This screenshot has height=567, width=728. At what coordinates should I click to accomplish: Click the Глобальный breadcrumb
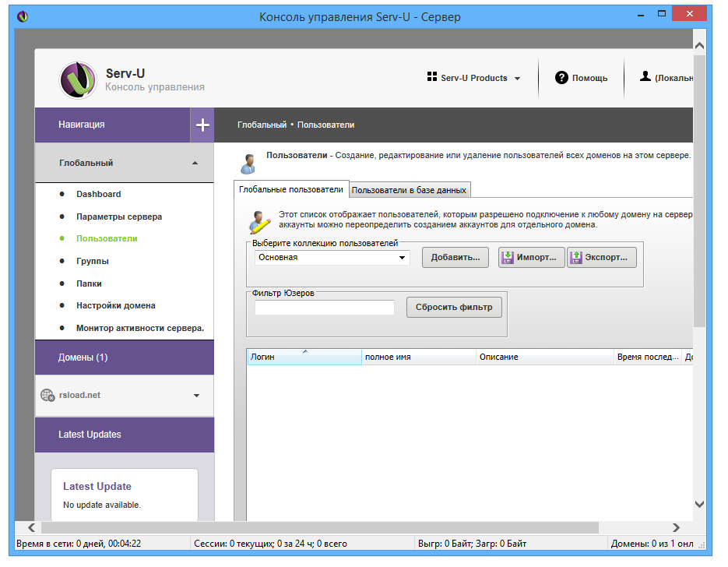(x=262, y=125)
